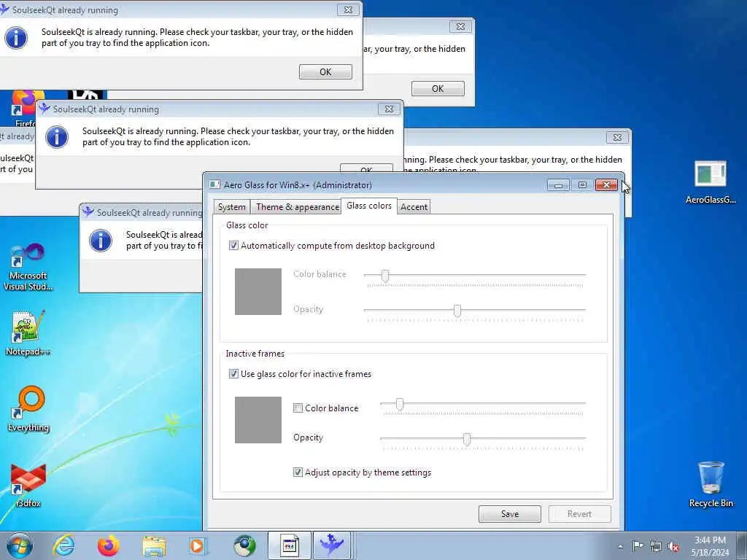747x560 pixels.
Task: Uncheck Automatically compute from desktop background
Action: point(233,246)
